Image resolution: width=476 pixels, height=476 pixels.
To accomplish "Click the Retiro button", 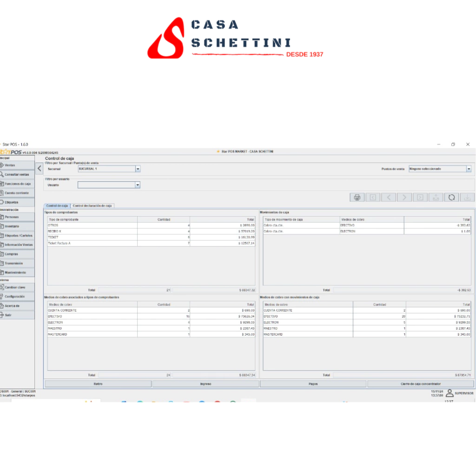I will [98, 384].
